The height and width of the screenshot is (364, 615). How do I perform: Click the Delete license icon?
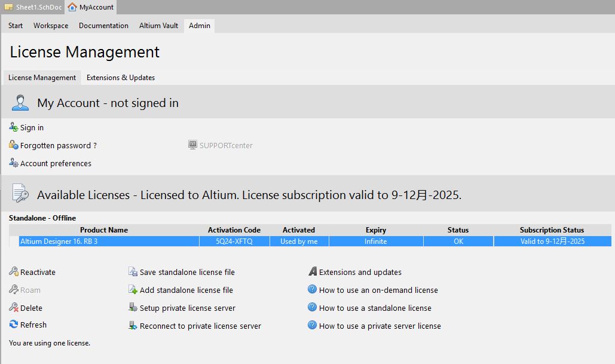[13, 307]
